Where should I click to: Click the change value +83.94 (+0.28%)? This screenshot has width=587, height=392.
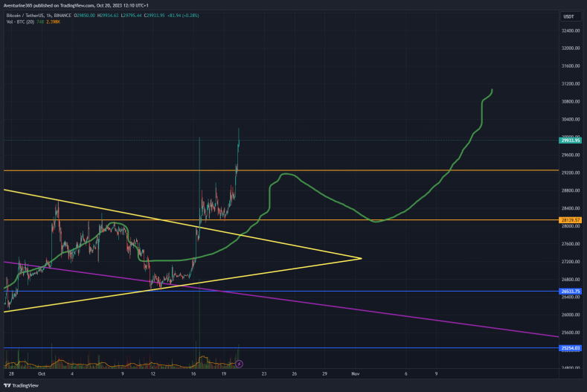pyautogui.click(x=183, y=16)
